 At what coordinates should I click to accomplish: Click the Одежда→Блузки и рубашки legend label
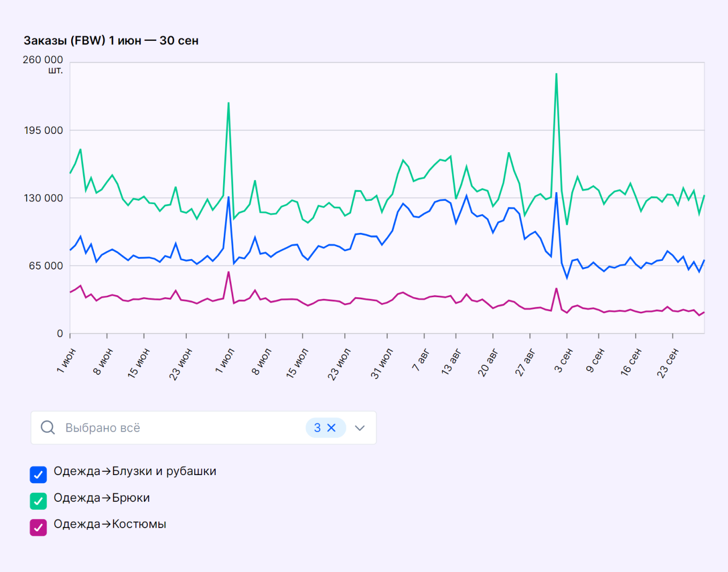coord(135,471)
